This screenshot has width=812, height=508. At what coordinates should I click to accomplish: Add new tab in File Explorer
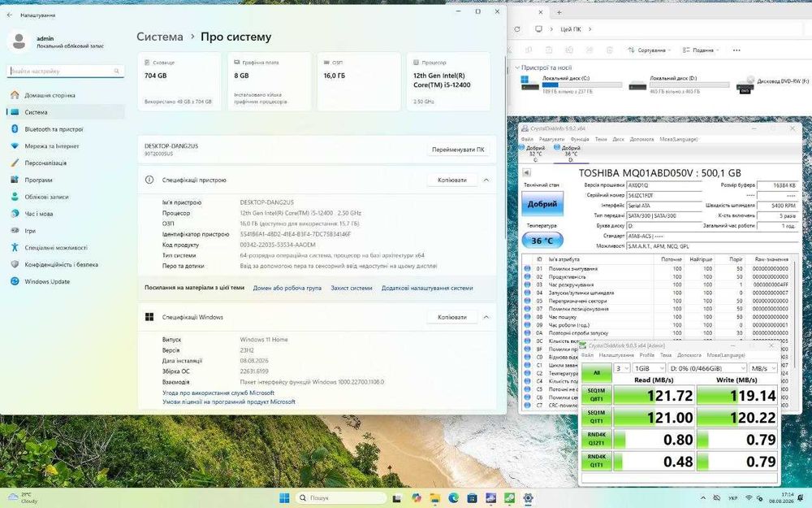coord(559,12)
